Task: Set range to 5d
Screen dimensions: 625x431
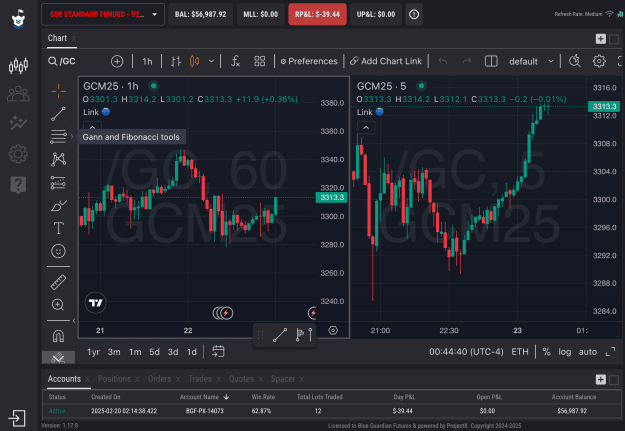Action: pos(154,352)
